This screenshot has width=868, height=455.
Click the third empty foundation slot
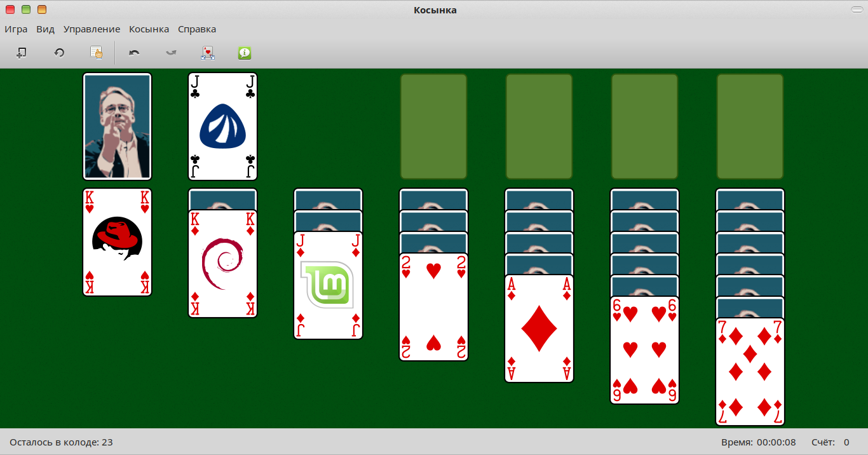pyautogui.click(x=644, y=126)
